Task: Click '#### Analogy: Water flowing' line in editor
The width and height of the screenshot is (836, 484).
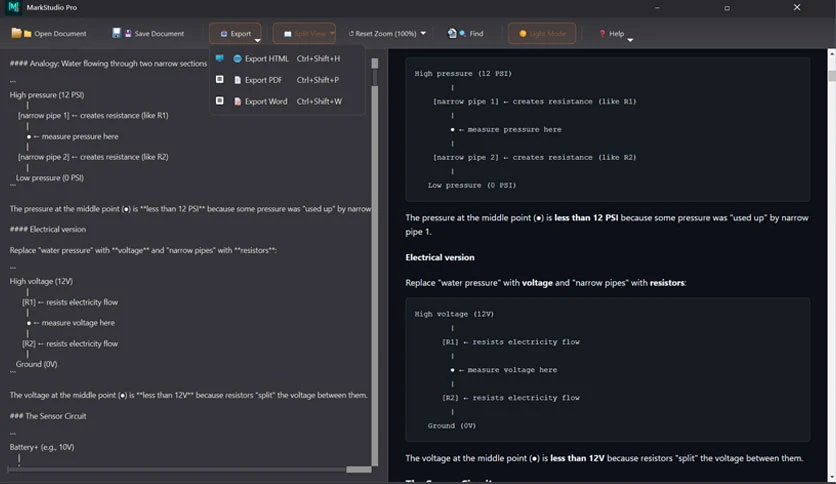Action: tap(108, 63)
